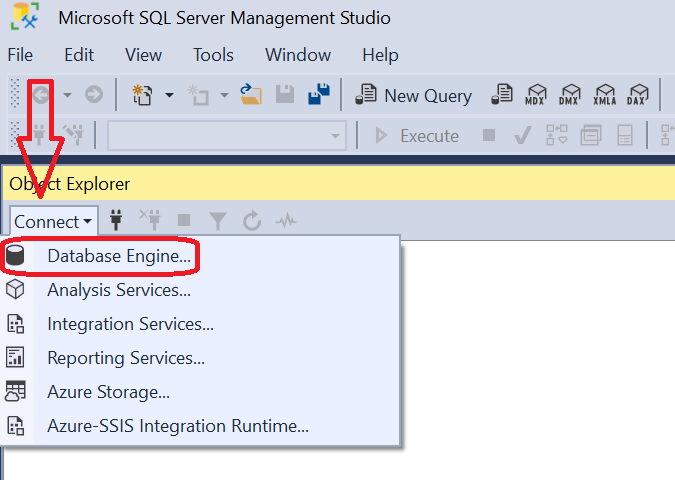Expand the New Project dropdown arrow

coord(170,95)
